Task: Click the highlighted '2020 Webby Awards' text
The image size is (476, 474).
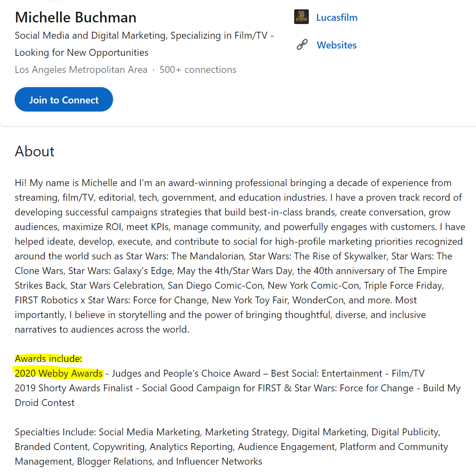Action: pyautogui.click(x=59, y=373)
